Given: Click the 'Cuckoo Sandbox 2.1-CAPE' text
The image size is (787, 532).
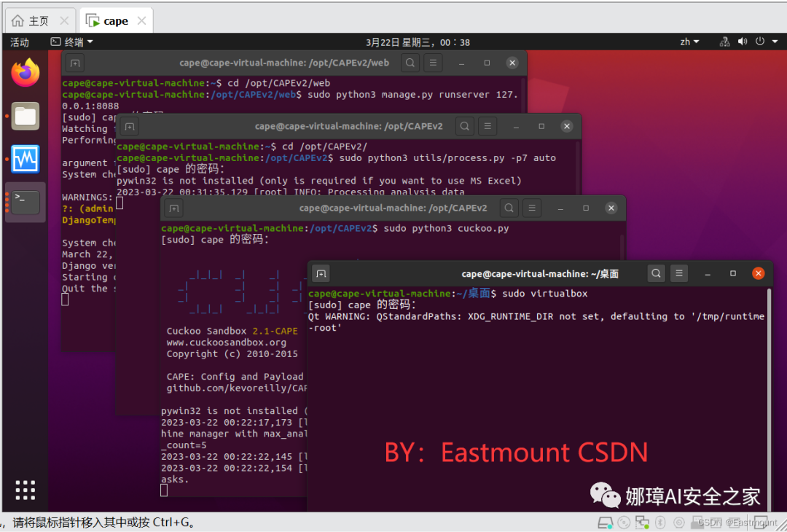Looking at the screenshot, I should [232, 331].
